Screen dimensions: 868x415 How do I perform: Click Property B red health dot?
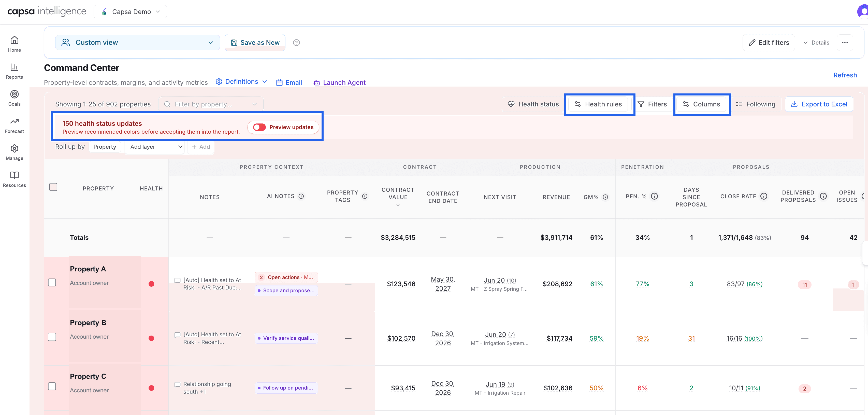tap(151, 338)
